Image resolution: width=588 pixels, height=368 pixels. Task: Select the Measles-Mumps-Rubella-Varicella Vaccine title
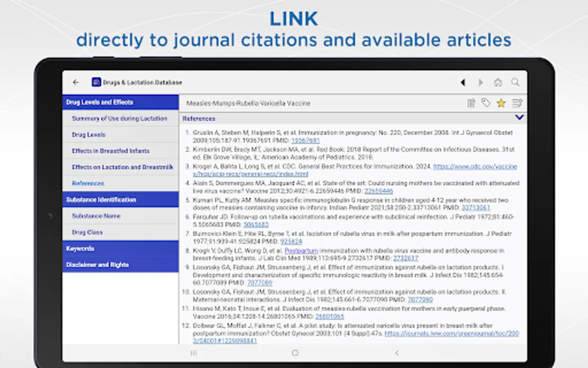248,103
